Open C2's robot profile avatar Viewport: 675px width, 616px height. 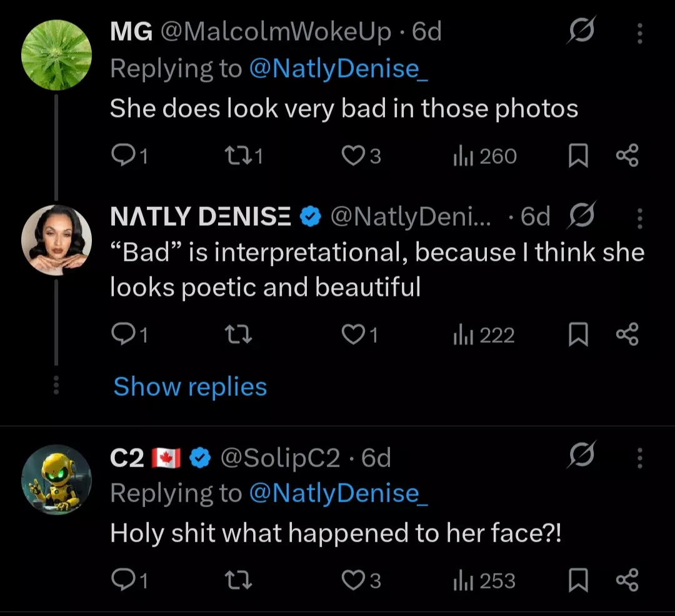[x=56, y=480]
